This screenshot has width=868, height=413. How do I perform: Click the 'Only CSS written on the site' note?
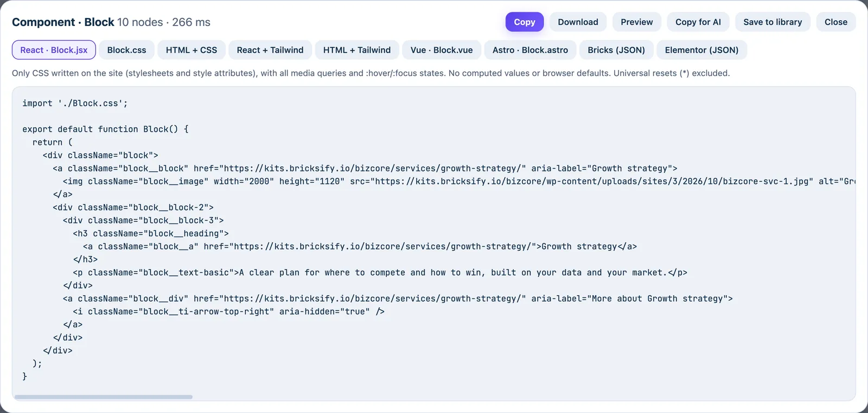[x=371, y=73]
